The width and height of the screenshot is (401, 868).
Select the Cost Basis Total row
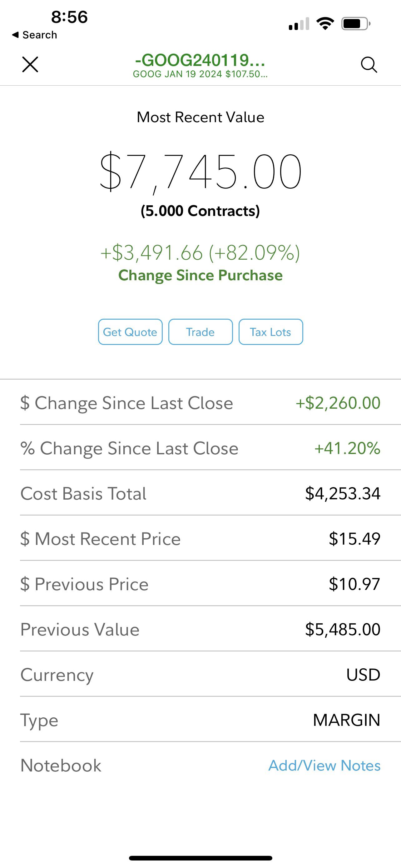(200, 493)
